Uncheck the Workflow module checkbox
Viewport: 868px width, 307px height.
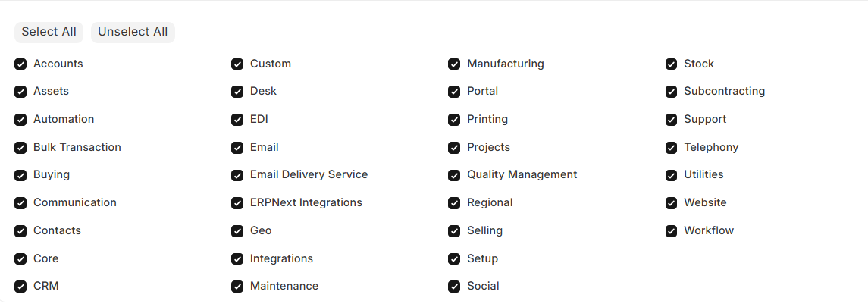point(671,231)
